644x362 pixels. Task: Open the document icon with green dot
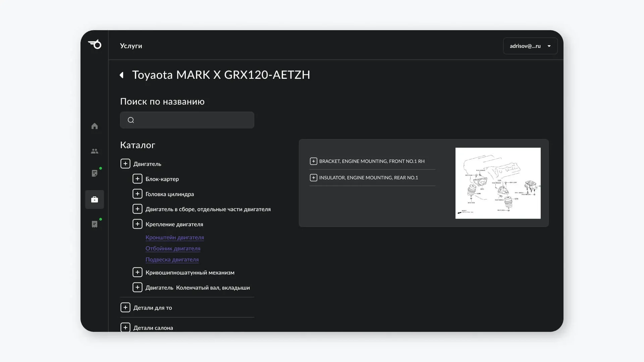tap(95, 173)
